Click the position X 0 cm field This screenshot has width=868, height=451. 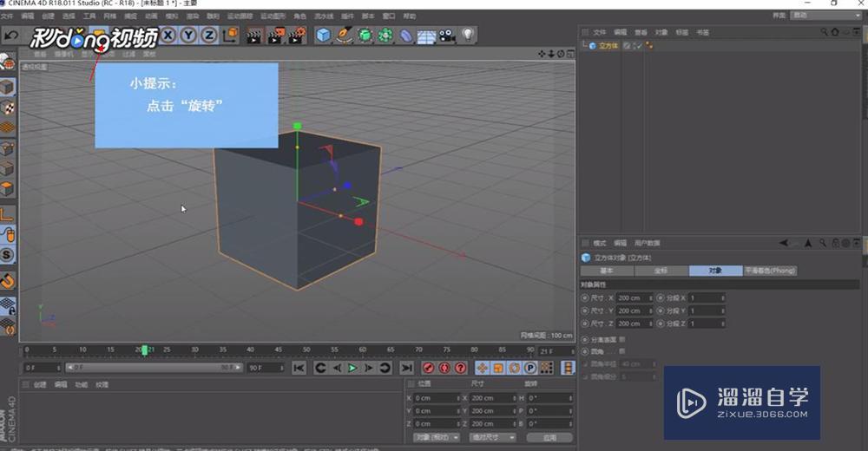tap(437, 398)
